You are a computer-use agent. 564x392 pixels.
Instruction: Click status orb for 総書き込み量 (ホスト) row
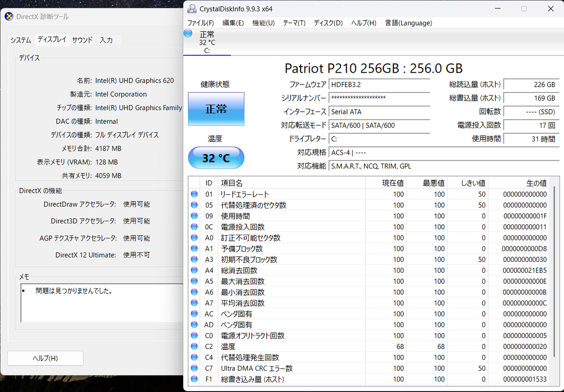click(x=194, y=379)
